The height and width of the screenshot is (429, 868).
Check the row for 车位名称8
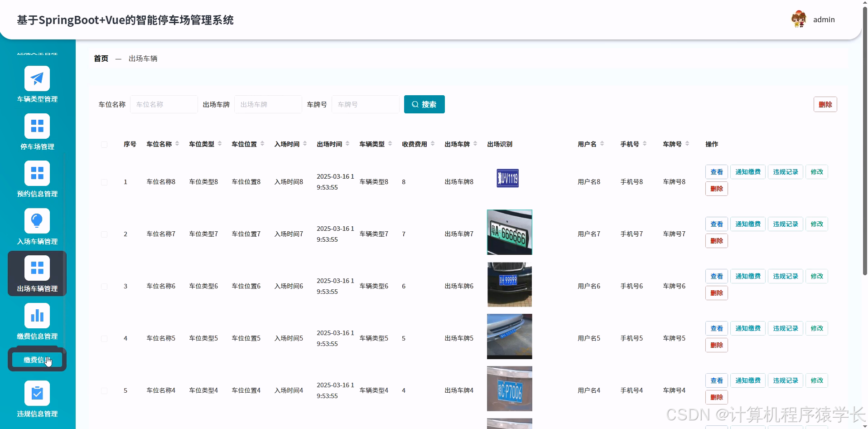[104, 182]
